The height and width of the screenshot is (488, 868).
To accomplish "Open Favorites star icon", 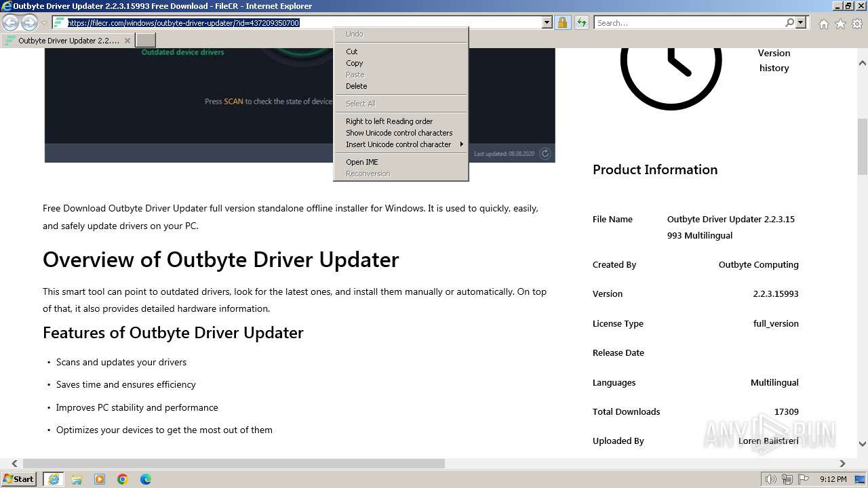I will click(840, 24).
